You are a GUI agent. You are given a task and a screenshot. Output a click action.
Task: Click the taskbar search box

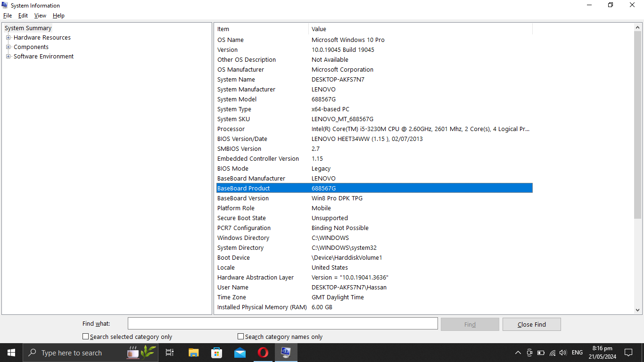(90, 353)
